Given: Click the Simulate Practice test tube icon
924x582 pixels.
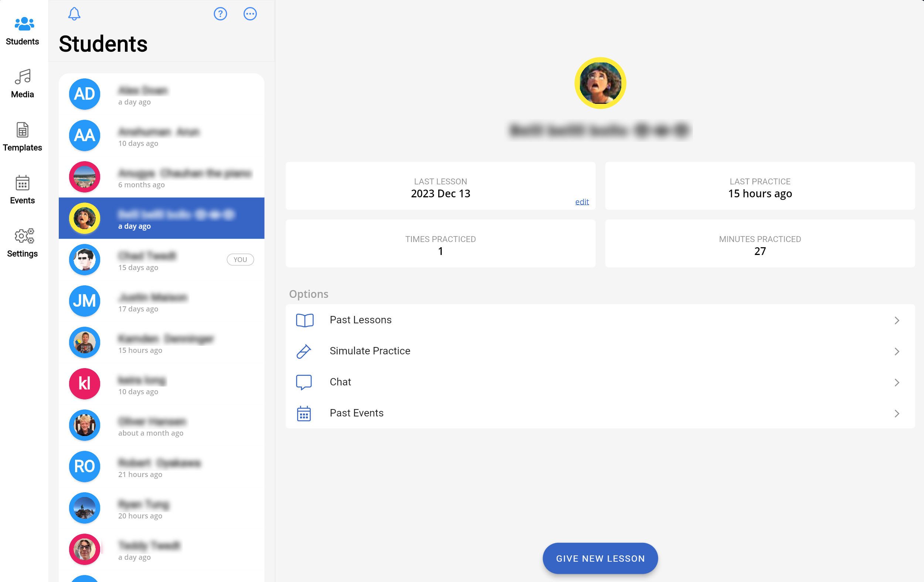Looking at the screenshot, I should point(303,351).
